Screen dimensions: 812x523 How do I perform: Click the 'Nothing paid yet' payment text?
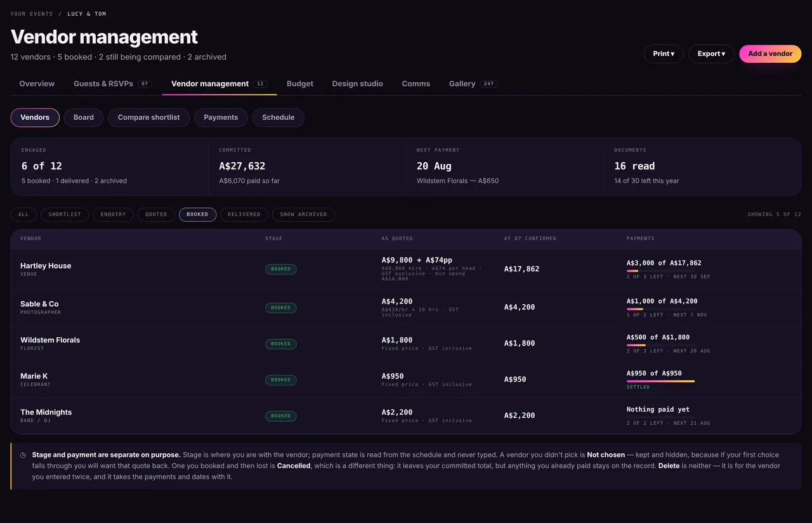658,410
